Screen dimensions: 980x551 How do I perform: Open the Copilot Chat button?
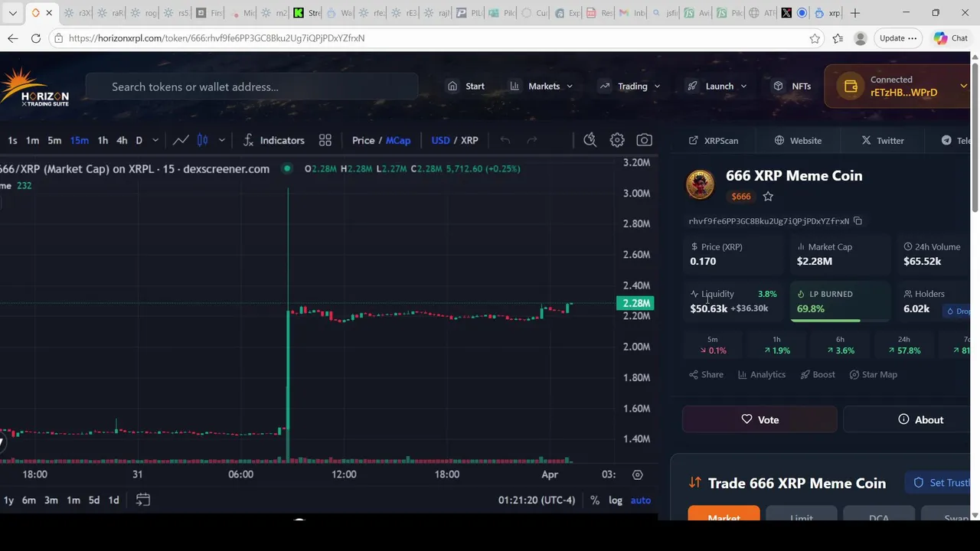pyautogui.click(x=951, y=38)
